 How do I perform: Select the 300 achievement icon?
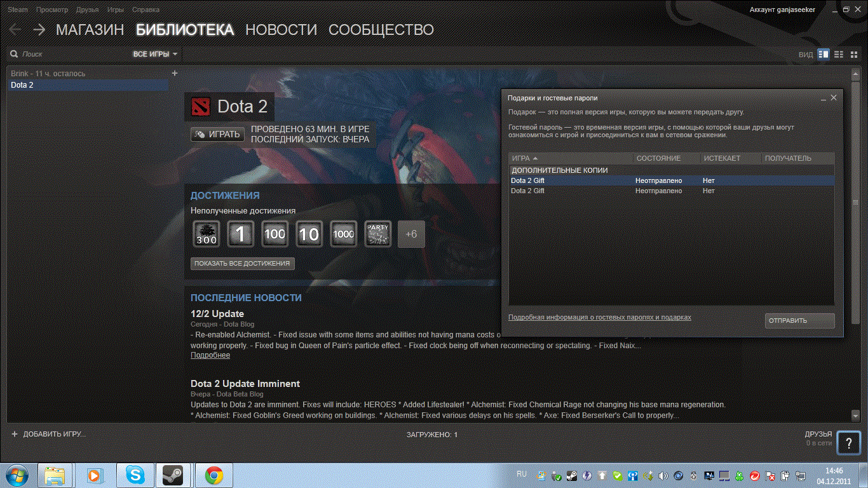pyautogui.click(x=207, y=234)
